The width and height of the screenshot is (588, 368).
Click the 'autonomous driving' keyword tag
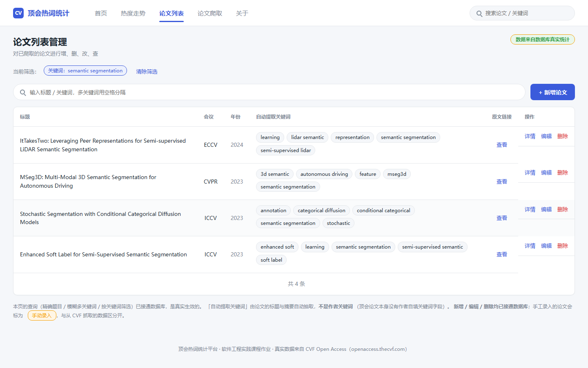click(x=324, y=174)
